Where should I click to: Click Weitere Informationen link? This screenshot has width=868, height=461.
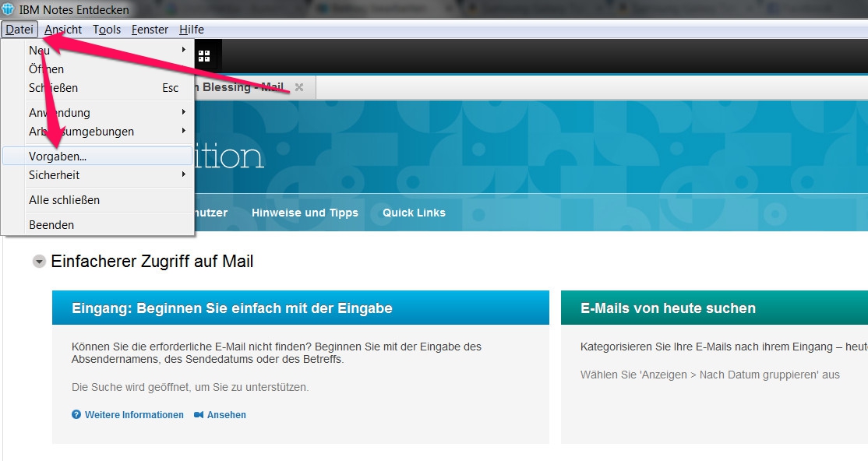pos(134,414)
